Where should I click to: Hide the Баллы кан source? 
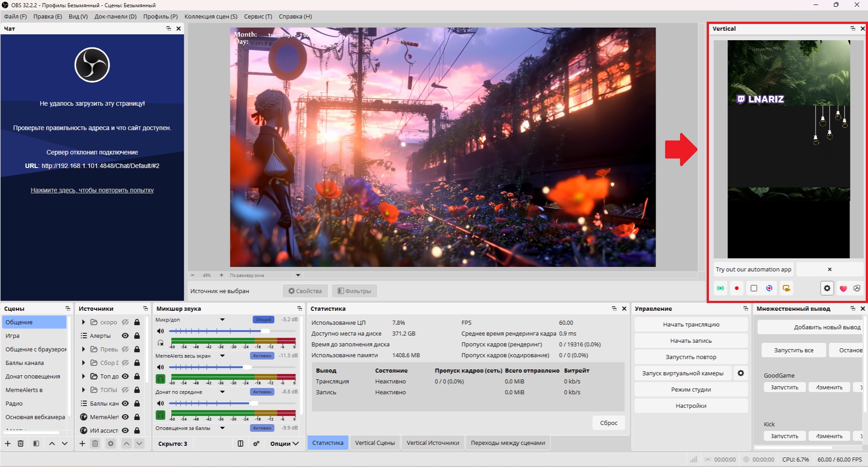[125, 403]
